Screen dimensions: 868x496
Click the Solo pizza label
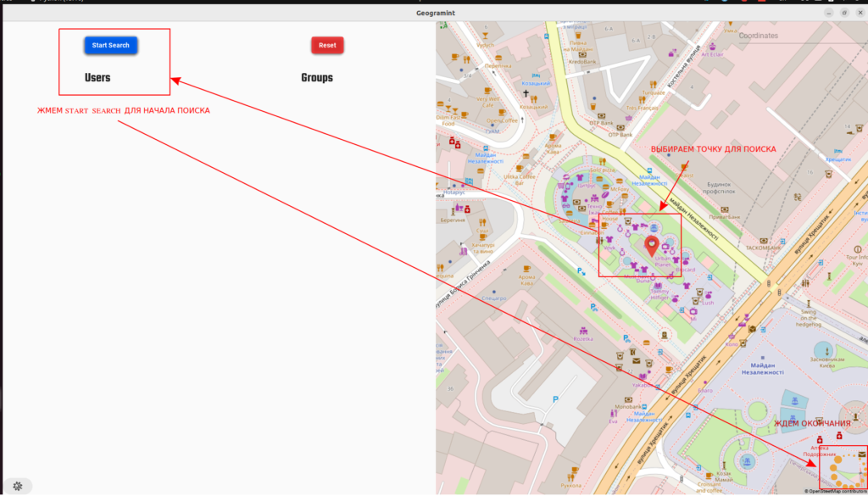coord(603,170)
